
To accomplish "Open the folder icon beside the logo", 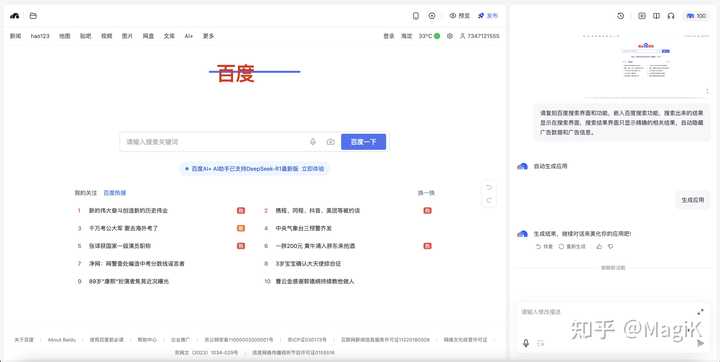I will [x=33, y=16].
